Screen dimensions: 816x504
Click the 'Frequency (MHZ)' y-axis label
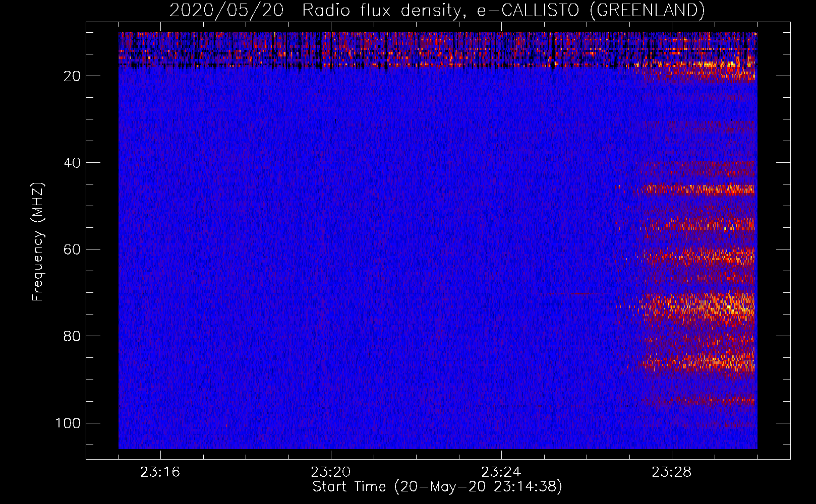pos(38,242)
